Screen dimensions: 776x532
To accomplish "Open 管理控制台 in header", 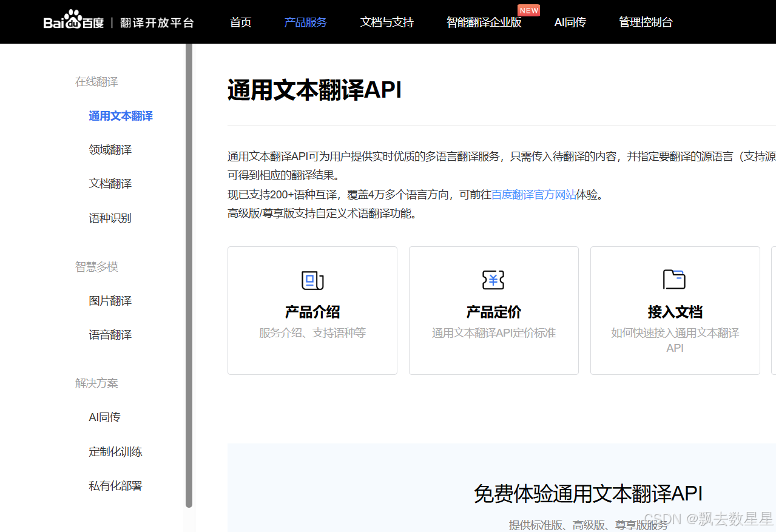I will (x=646, y=22).
